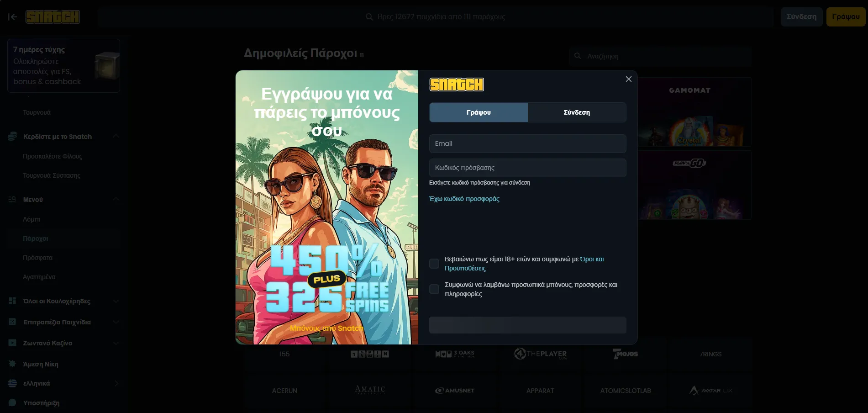Open Αγαπημένα in the sidebar
Screen dimensions: 868x413
[x=39, y=277]
